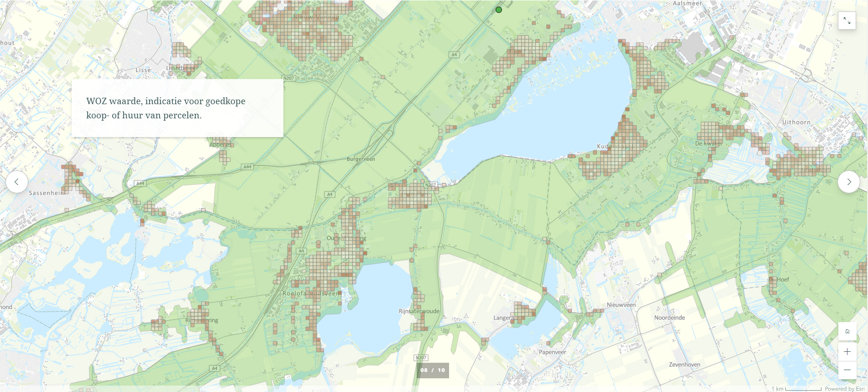Screen dimensions: 868x392
Task: Select the Uithoorn label on map
Action: (796, 122)
